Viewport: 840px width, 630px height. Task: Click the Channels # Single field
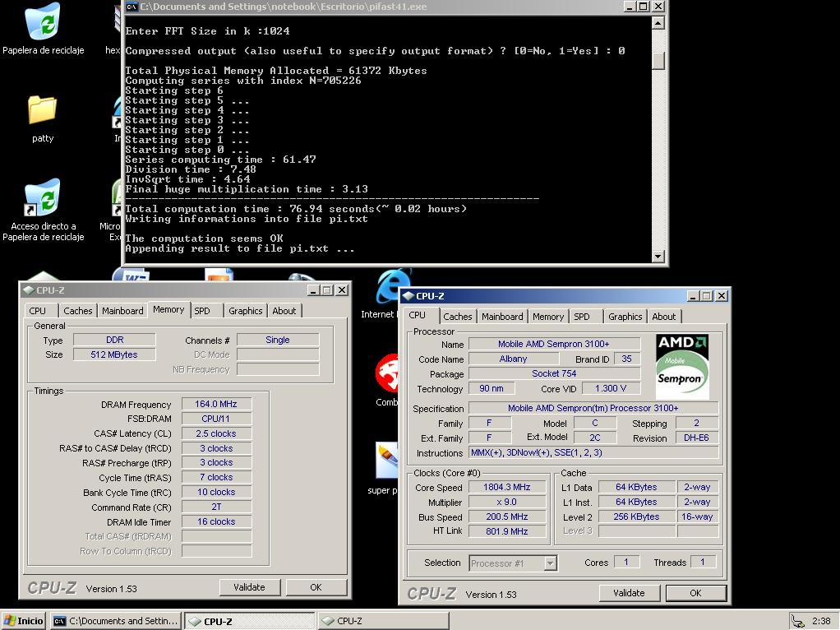click(x=278, y=340)
